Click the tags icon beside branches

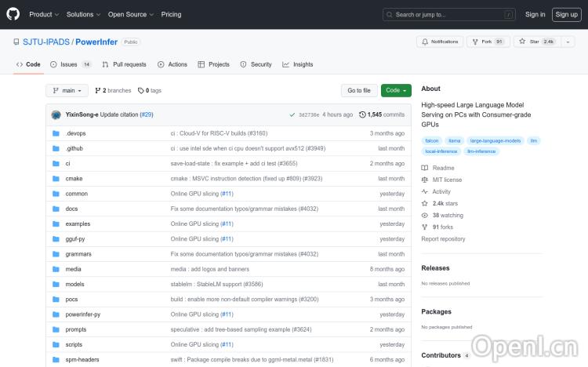(x=141, y=90)
